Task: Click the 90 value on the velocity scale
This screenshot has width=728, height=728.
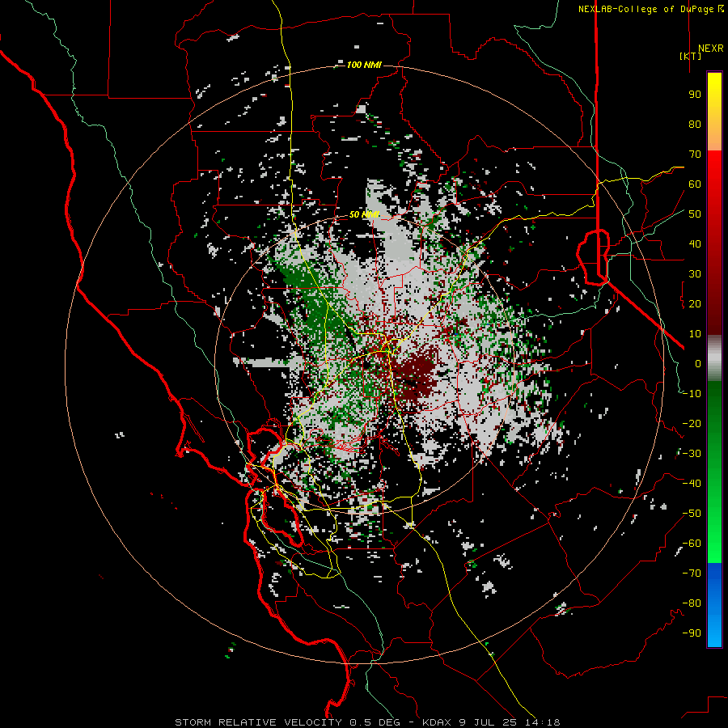Action: tap(695, 95)
